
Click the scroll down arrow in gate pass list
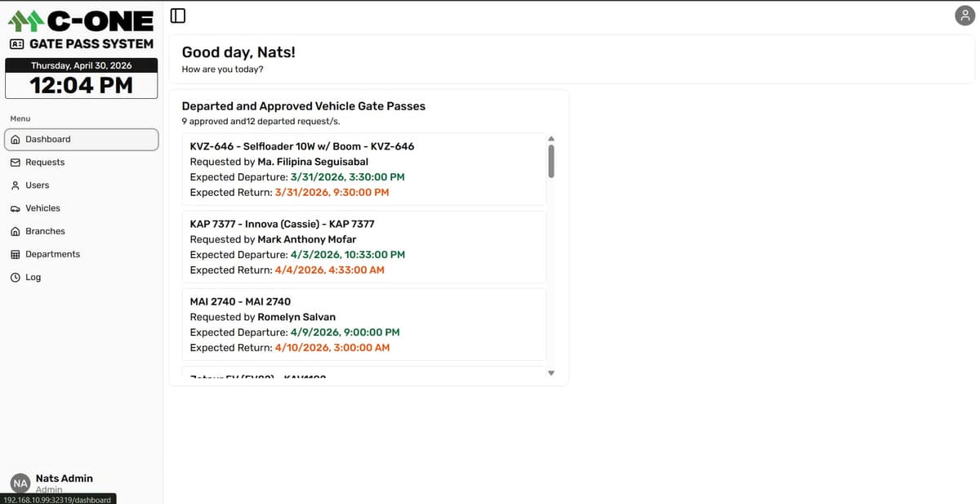pyautogui.click(x=551, y=373)
